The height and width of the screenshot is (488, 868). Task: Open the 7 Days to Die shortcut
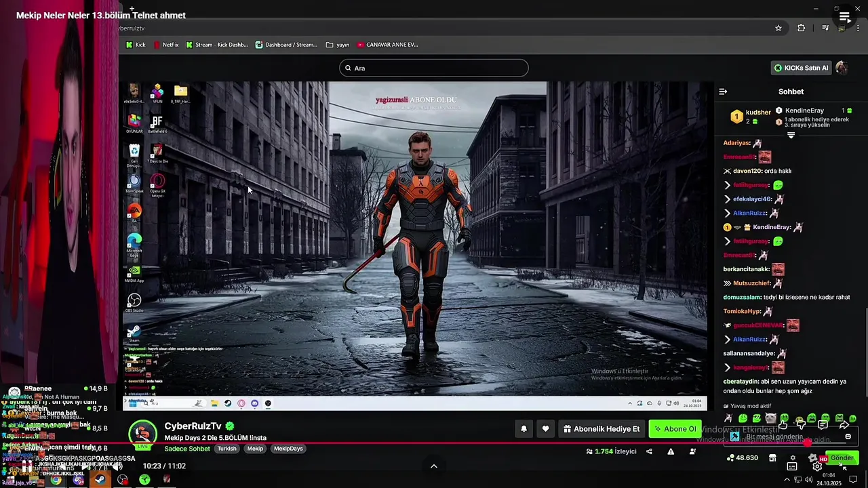pos(157,153)
